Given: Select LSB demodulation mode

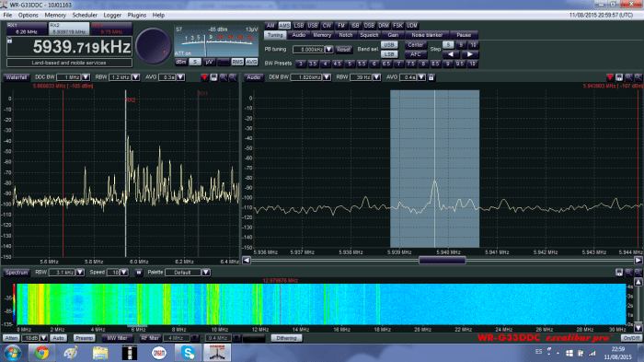Looking at the screenshot, I should 299,26.
